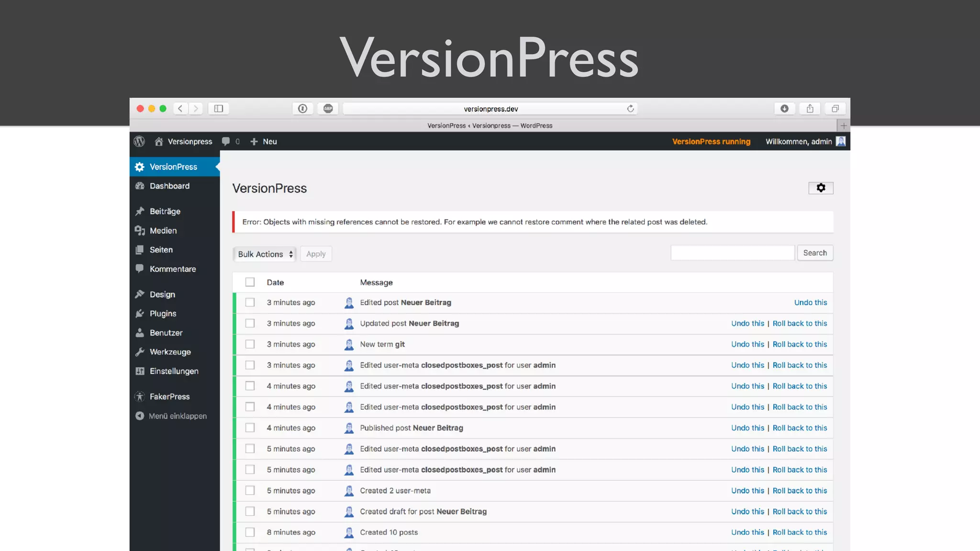Open VersionPress in the sidebar
This screenshot has width=980, height=551.
174,166
